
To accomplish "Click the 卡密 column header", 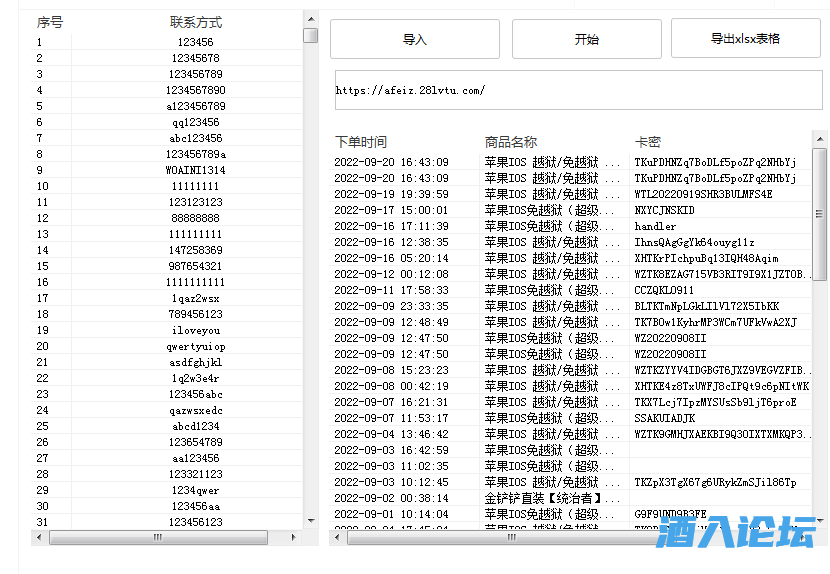I will tap(648, 142).
